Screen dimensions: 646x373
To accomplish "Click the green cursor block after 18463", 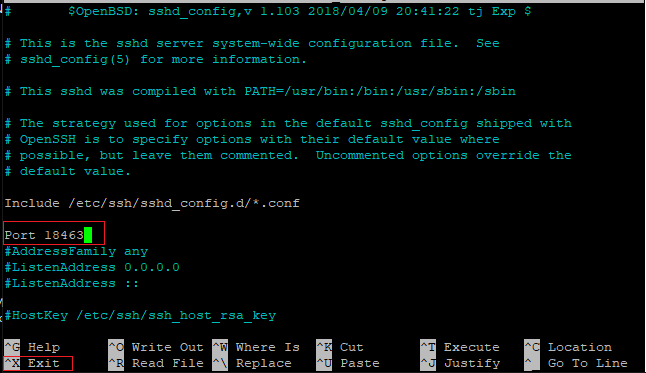I will (x=88, y=235).
